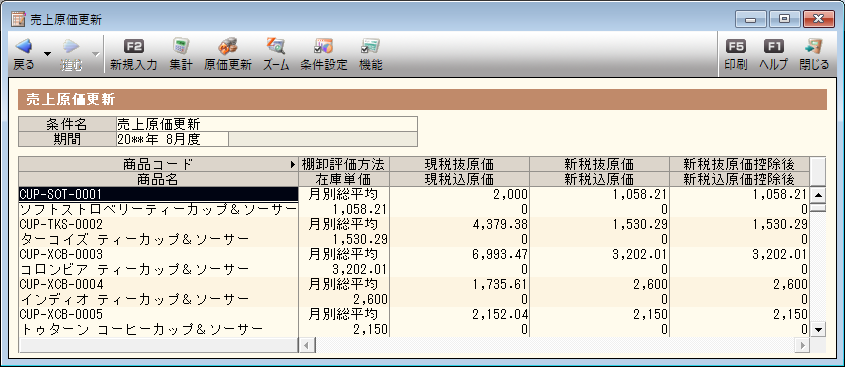Open the ヘルプ F1 icon
Viewport: 845px width, 367px height.
click(x=773, y=46)
